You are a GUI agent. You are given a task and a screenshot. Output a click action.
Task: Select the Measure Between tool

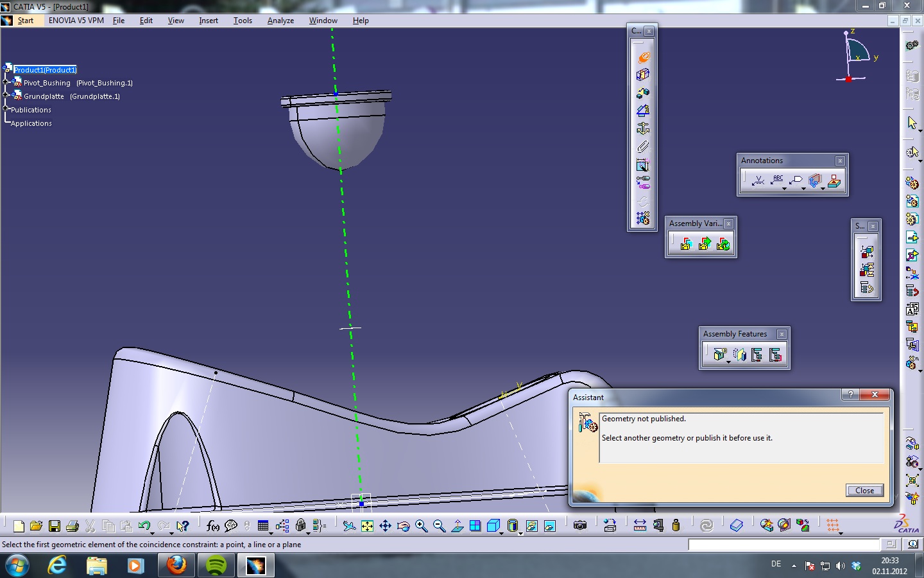640,526
